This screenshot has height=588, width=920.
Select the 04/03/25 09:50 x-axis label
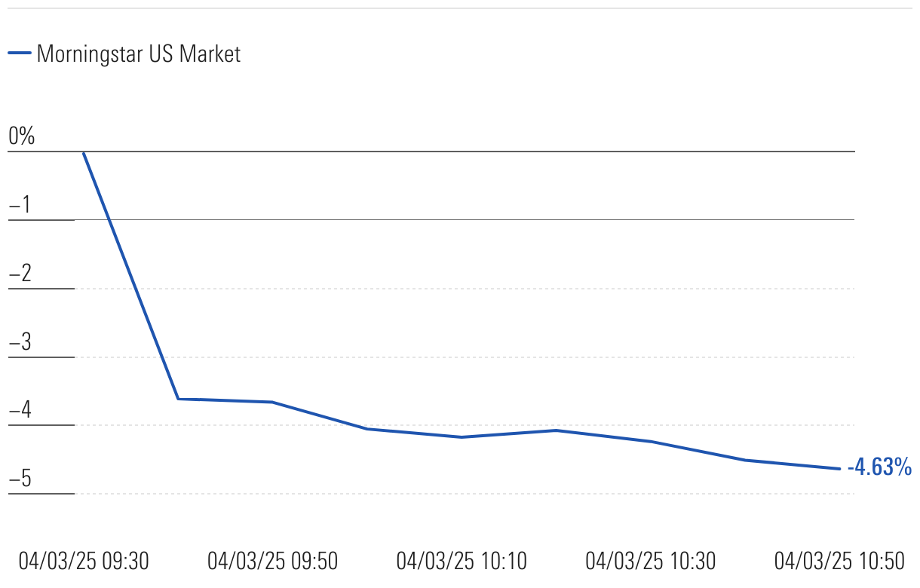272,561
